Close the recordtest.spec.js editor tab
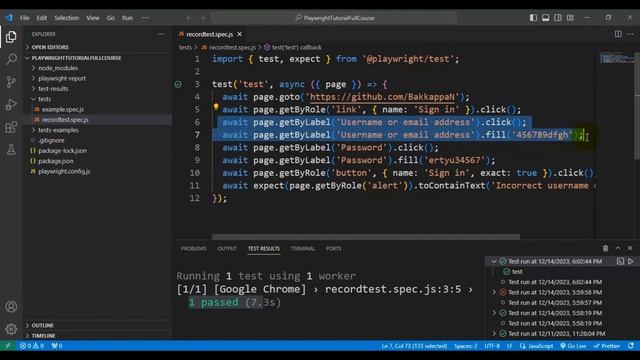Image resolution: width=640 pixels, height=360 pixels. pyautogui.click(x=240, y=34)
